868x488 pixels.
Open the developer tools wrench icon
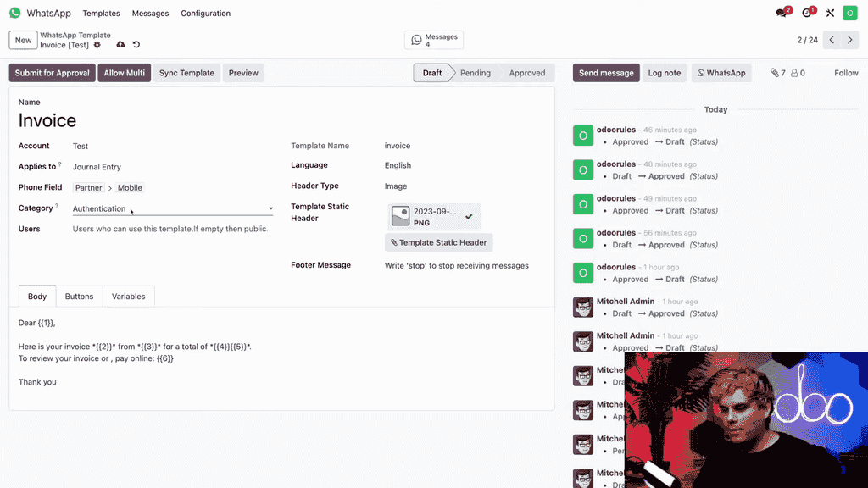[x=831, y=14]
